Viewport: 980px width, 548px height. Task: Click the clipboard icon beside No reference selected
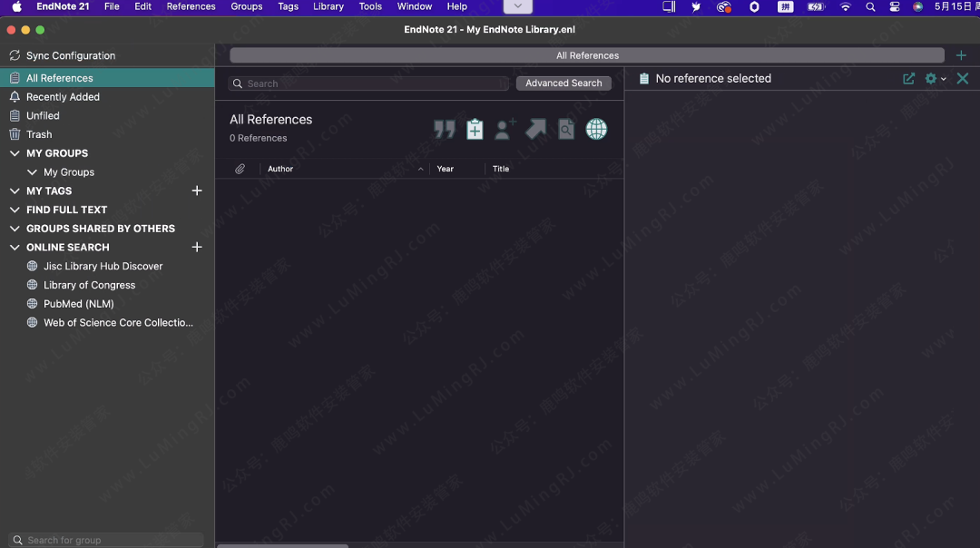(x=644, y=79)
